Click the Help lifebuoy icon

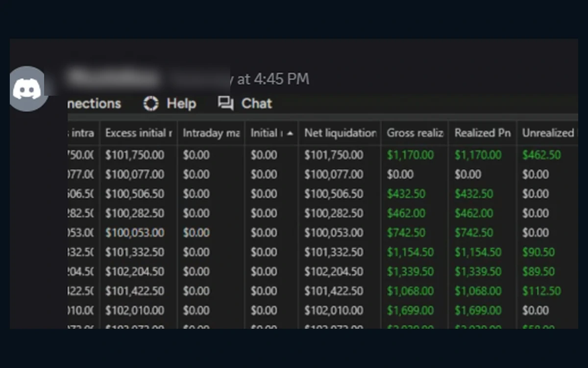pos(151,104)
